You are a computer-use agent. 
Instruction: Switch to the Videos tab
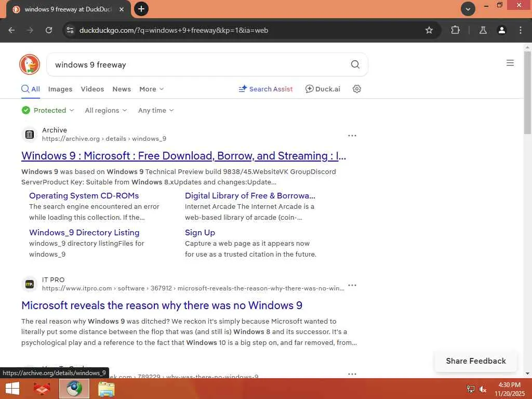[92, 89]
